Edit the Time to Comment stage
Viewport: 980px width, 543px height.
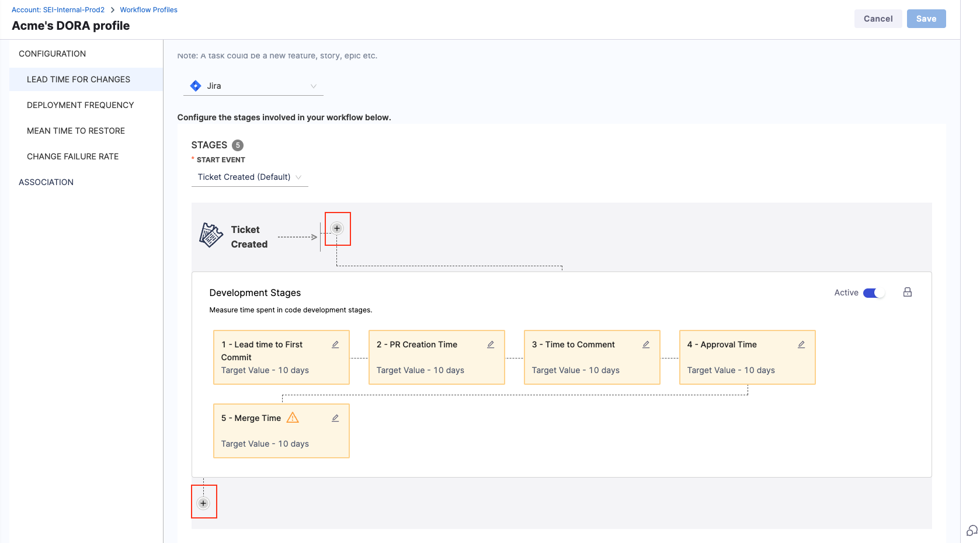[x=646, y=344]
